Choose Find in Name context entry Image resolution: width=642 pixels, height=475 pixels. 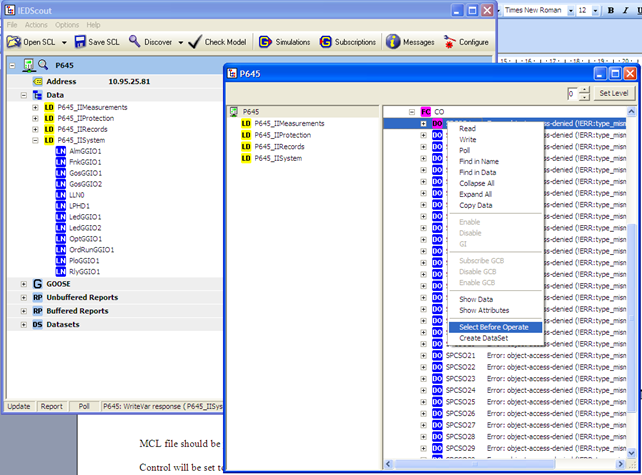tap(479, 162)
